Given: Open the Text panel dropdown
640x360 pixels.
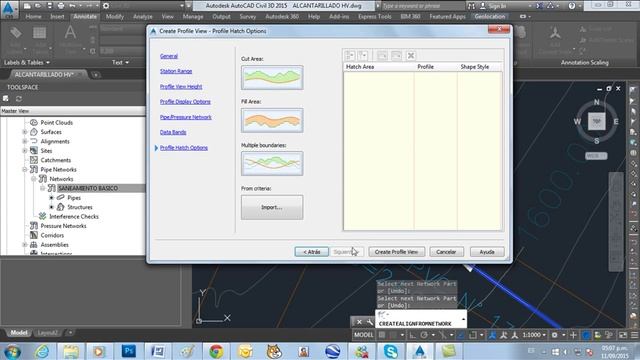Looking at the screenshot, I should [x=120, y=62].
